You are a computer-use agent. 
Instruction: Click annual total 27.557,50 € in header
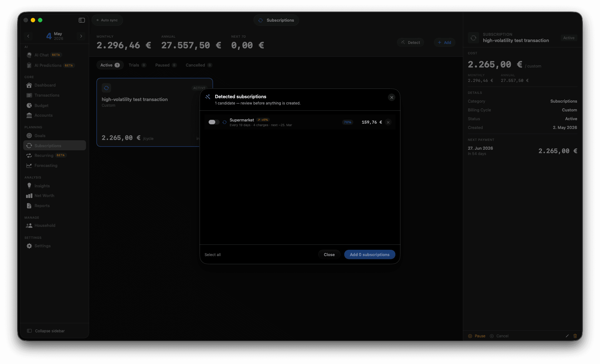pyautogui.click(x=191, y=45)
